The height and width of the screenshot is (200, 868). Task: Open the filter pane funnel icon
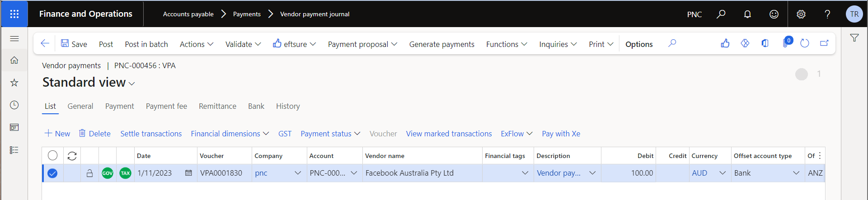[854, 38]
